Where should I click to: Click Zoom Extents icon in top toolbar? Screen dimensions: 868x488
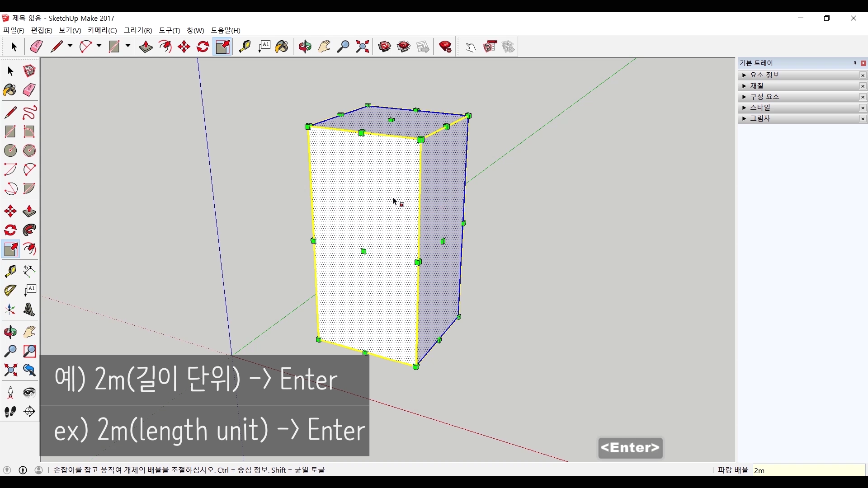pos(362,47)
